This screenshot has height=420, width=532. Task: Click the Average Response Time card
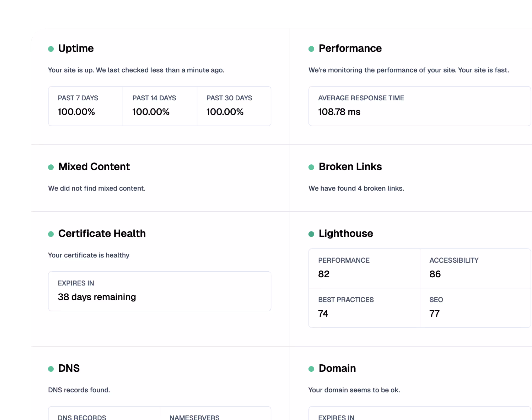[419, 106]
